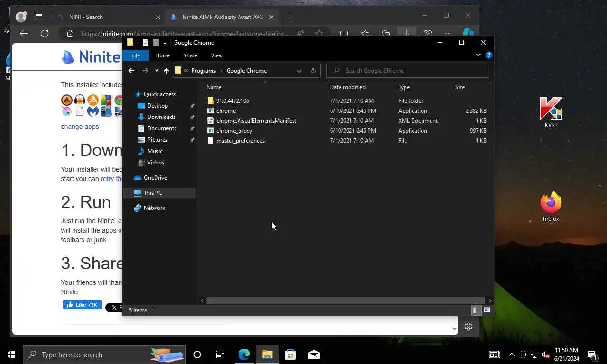Click the Explorer horizontal scrollbar track
The height and width of the screenshot is (364, 607).
click(346, 300)
